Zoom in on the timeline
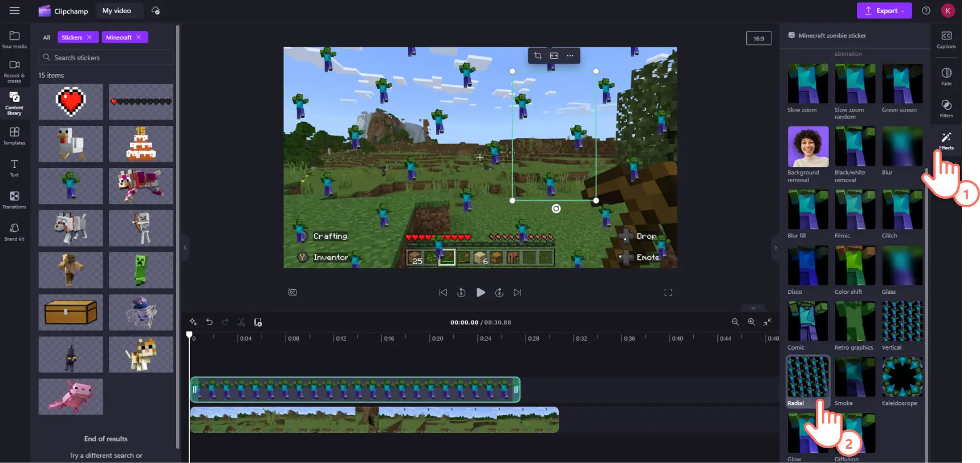980x463 pixels. coord(751,322)
